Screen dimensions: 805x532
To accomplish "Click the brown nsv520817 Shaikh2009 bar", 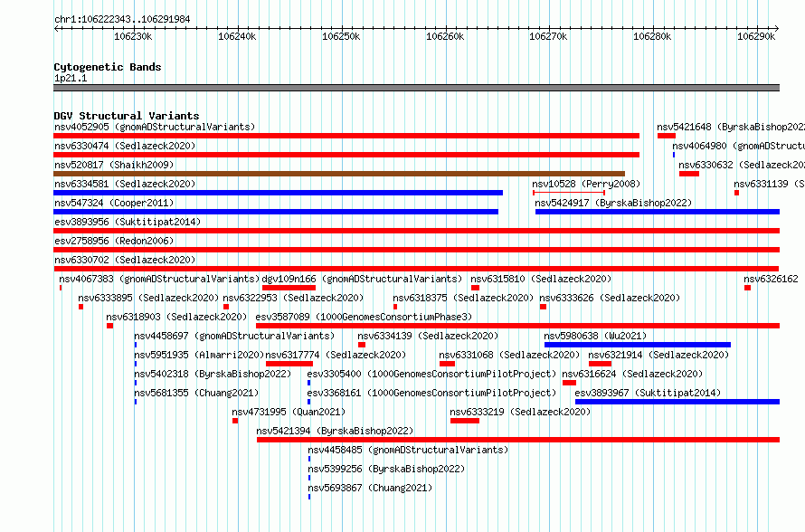I will [x=339, y=174].
